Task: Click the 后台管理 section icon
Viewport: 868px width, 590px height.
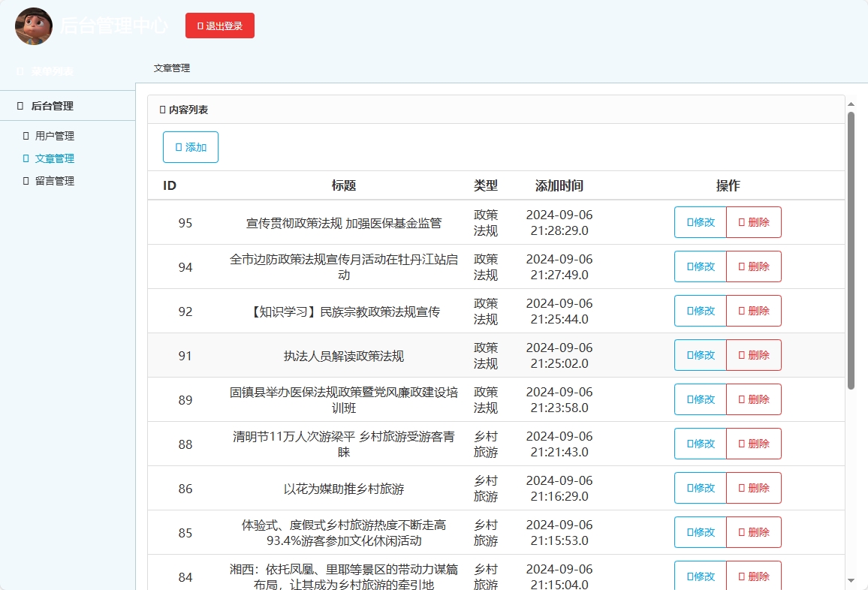Action: [x=20, y=106]
